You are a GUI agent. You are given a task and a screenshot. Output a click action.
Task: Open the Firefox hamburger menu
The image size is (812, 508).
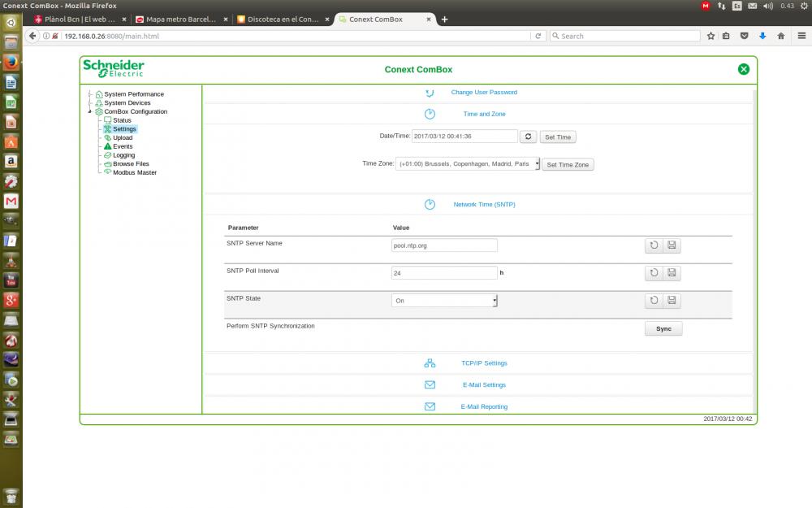(x=801, y=37)
